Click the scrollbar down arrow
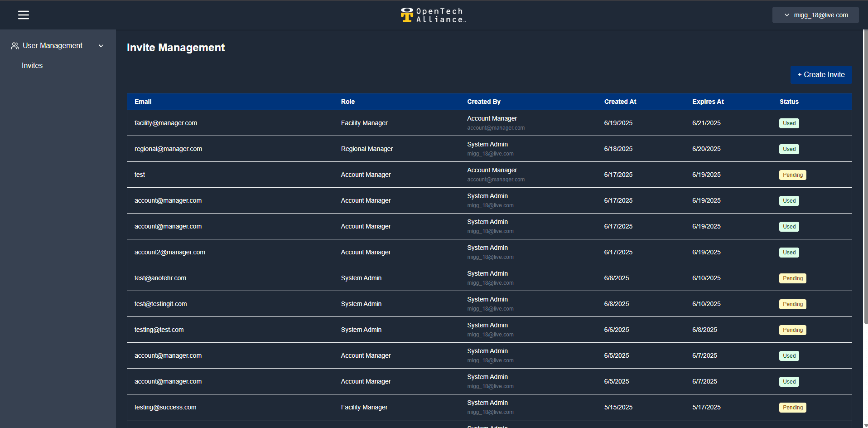868x428 pixels. point(866,425)
